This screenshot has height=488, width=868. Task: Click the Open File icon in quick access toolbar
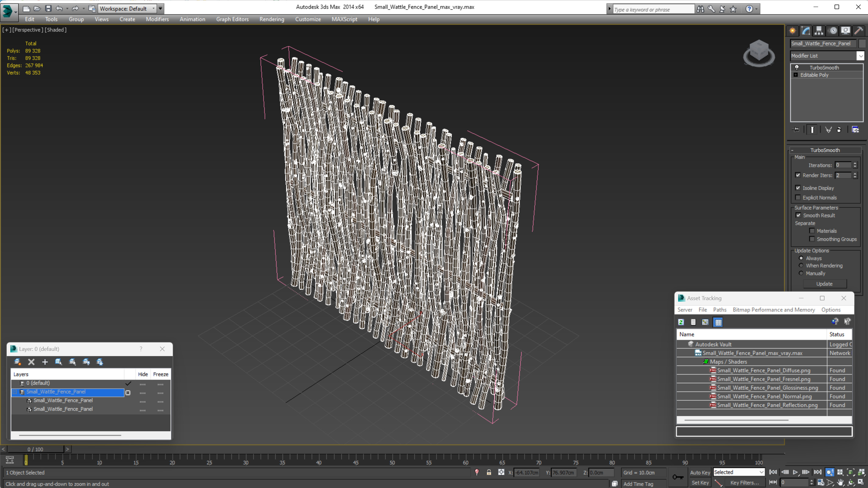[37, 9]
